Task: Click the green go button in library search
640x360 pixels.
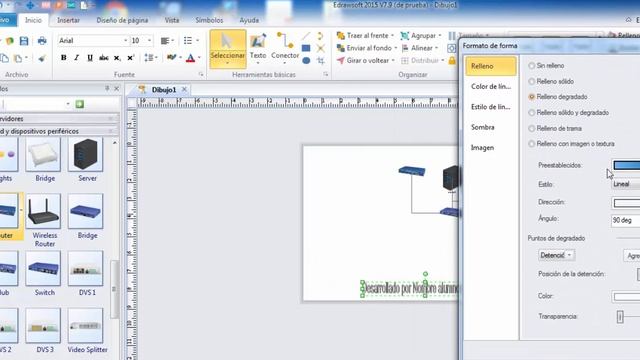Action: pyautogui.click(x=80, y=104)
